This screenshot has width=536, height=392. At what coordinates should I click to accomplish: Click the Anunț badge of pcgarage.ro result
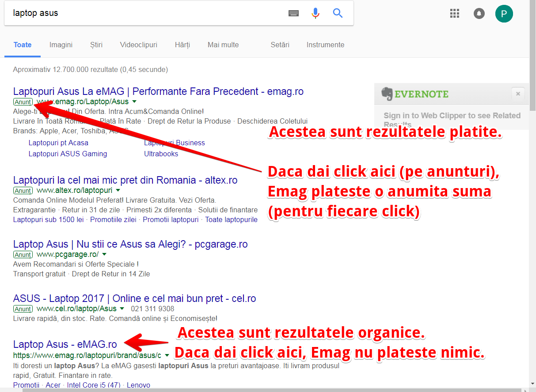23,255
